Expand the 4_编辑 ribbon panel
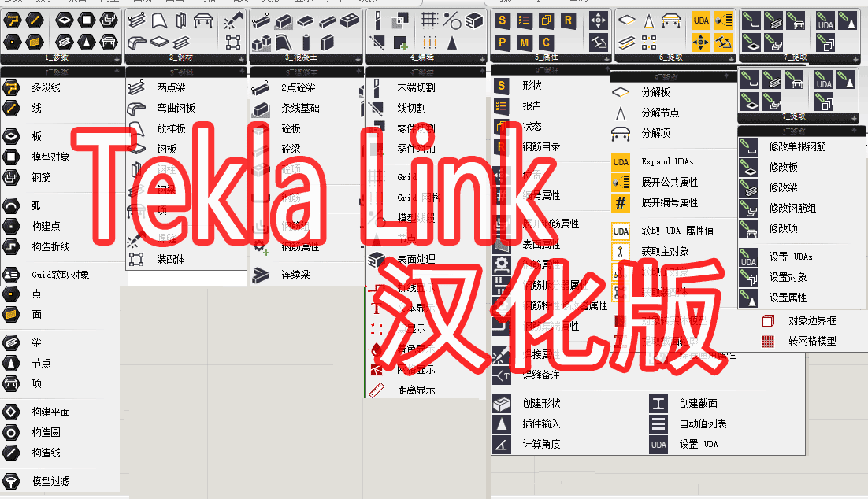 point(481,59)
